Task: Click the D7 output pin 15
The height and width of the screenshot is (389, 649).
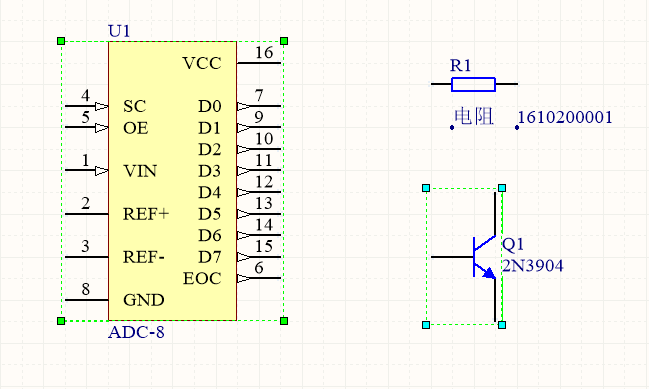Action: (x=259, y=257)
